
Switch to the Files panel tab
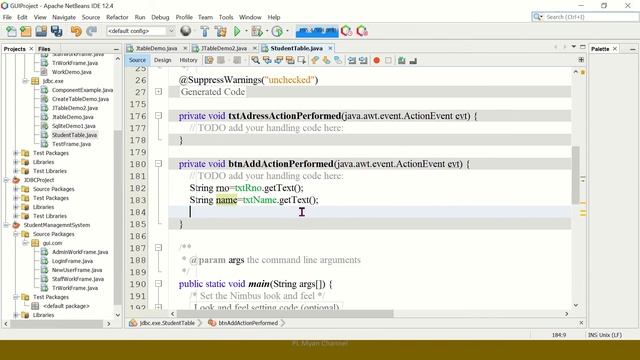pyautogui.click(x=44, y=49)
